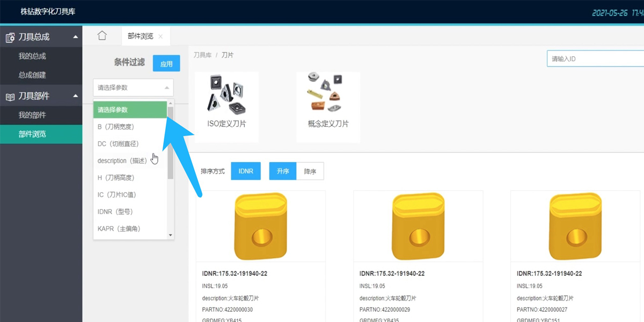
Task: Click the 刀具总成 sidebar icon
Action: (x=10, y=38)
